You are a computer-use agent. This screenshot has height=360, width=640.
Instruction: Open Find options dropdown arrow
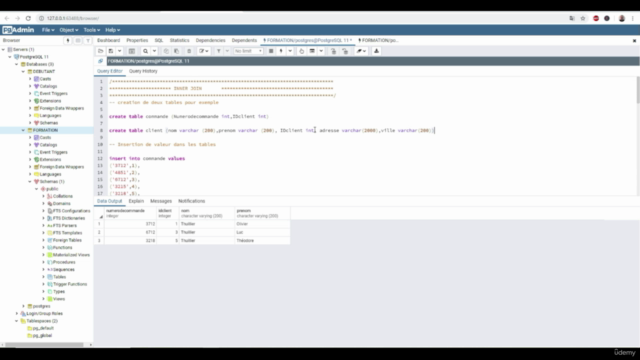pos(154,51)
